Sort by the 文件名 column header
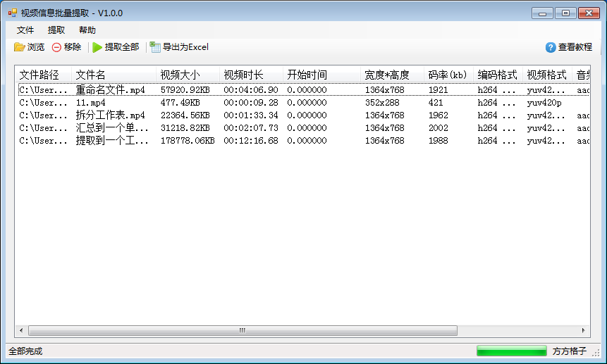This screenshot has height=364, width=607. coord(91,75)
